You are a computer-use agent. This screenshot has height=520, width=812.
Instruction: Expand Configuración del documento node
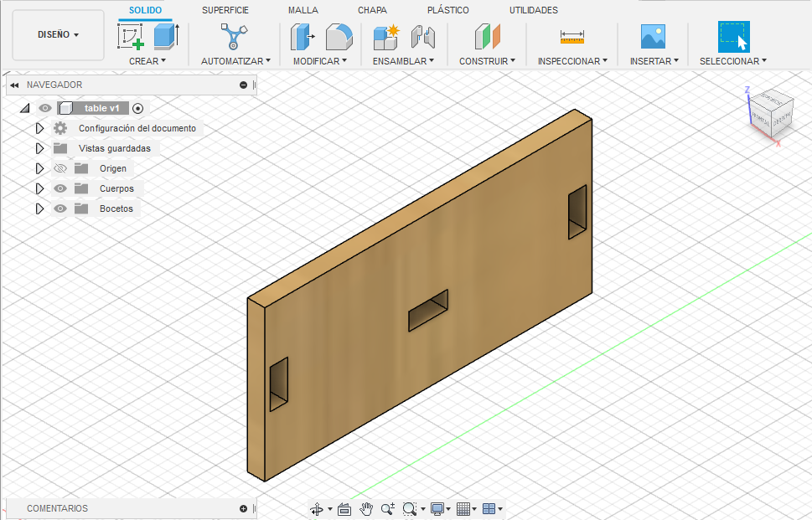39,128
